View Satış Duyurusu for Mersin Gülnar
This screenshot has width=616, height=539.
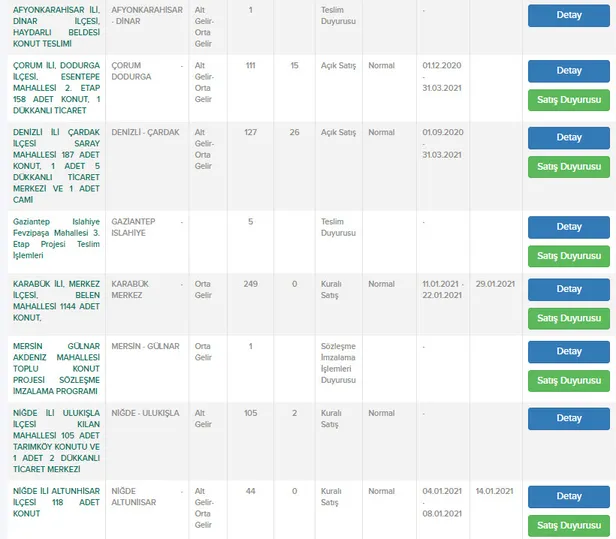pos(568,381)
